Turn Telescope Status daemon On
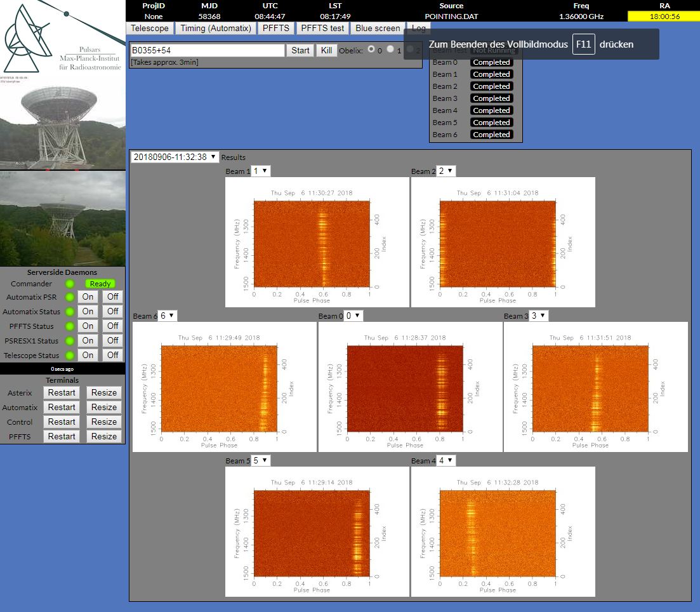Screen dimensions: 700x612 (x=88, y=355)
